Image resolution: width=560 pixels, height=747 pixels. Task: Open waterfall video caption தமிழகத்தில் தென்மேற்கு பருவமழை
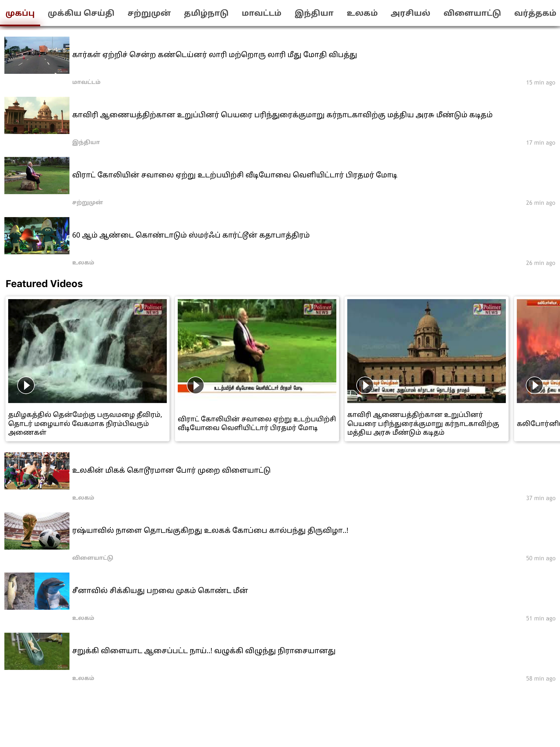point(85,424)
